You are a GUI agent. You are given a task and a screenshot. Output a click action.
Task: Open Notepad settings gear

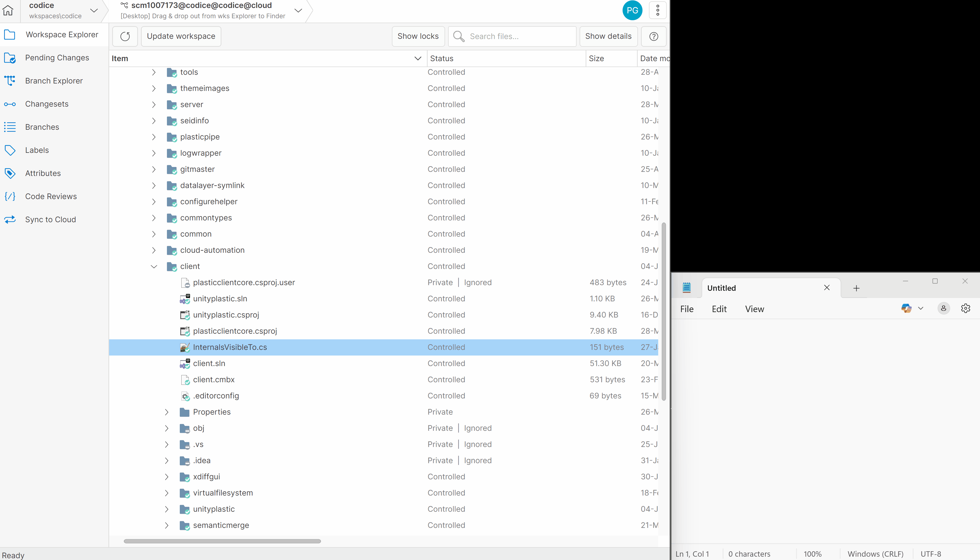pos(966,308)
